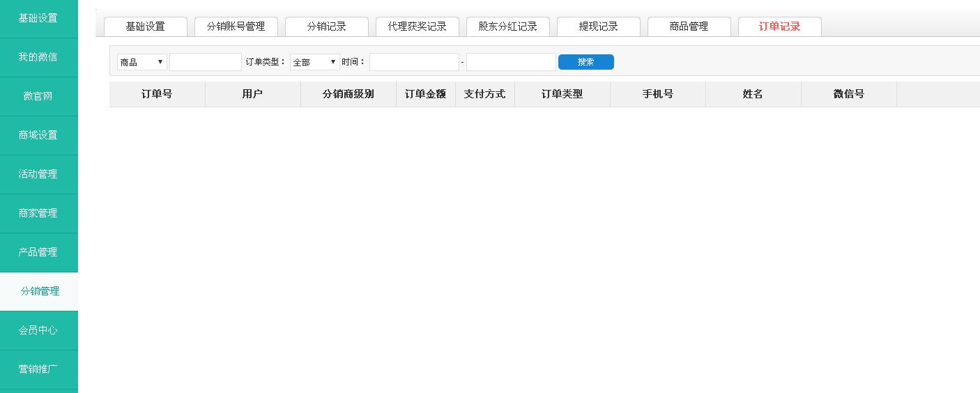
Task: Switch to the 商品管理 tab
Action: (689, 26)
